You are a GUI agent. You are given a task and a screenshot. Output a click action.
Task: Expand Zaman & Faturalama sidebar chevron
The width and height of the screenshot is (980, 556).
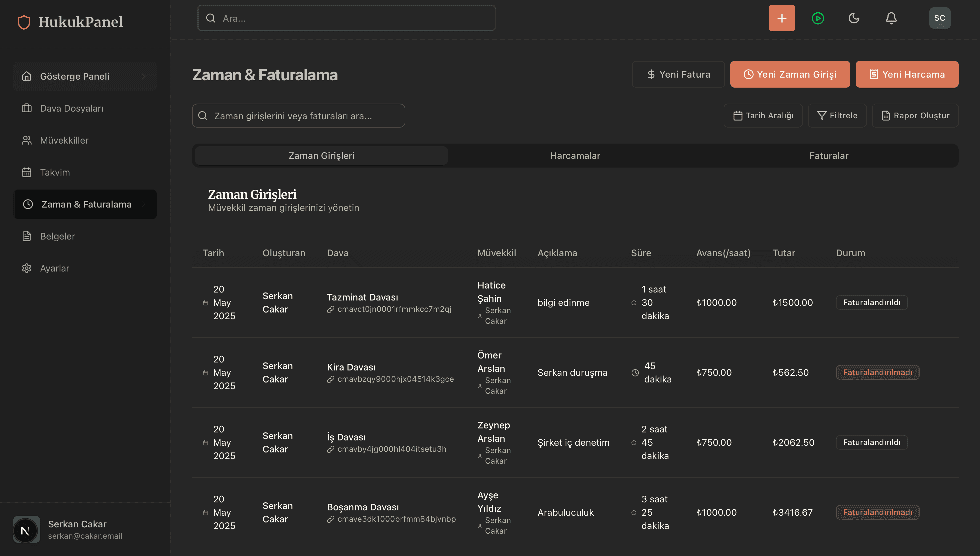pos(143,204)
